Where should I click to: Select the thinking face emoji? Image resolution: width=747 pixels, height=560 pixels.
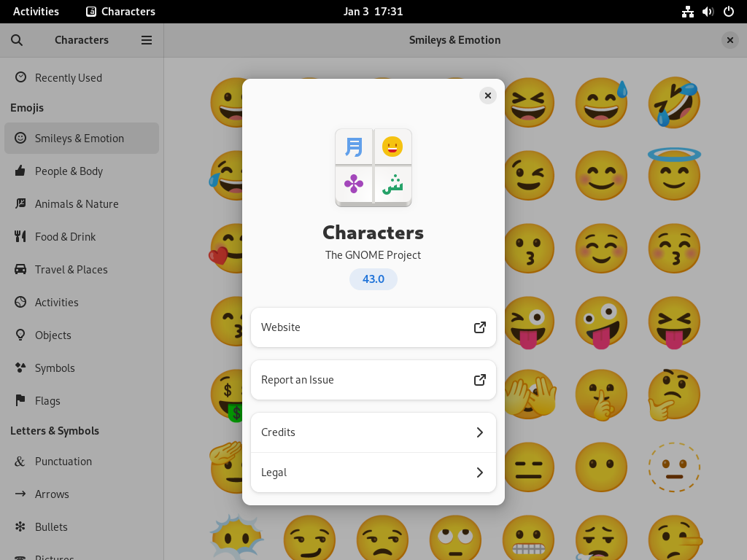(674, 394)
